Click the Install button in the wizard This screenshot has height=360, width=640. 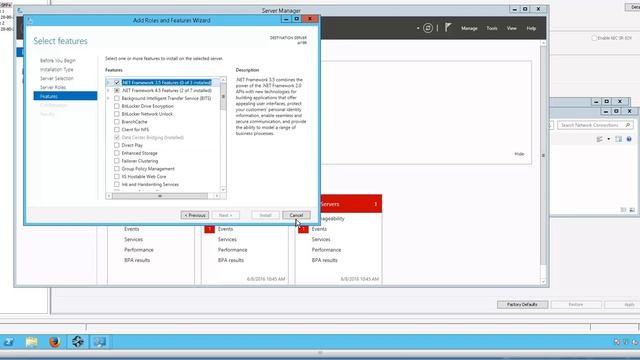click(x=265, y=215)
